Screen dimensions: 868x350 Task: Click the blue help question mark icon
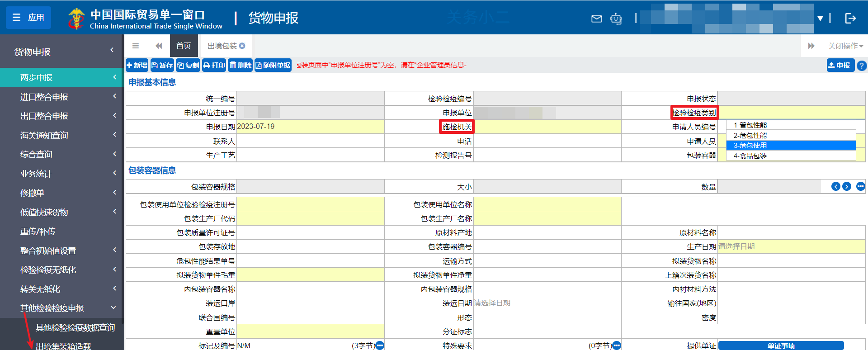pos(862,66)
